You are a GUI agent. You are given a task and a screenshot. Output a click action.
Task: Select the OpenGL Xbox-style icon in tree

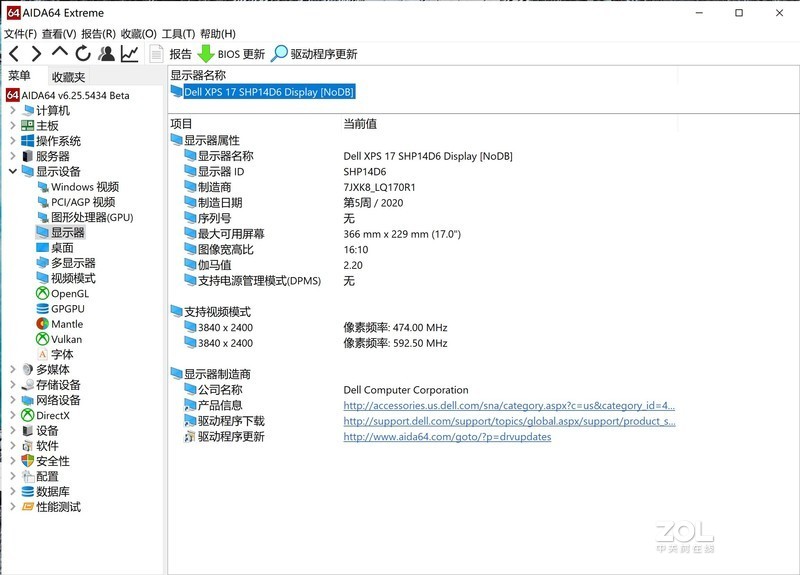click(42, 293)
